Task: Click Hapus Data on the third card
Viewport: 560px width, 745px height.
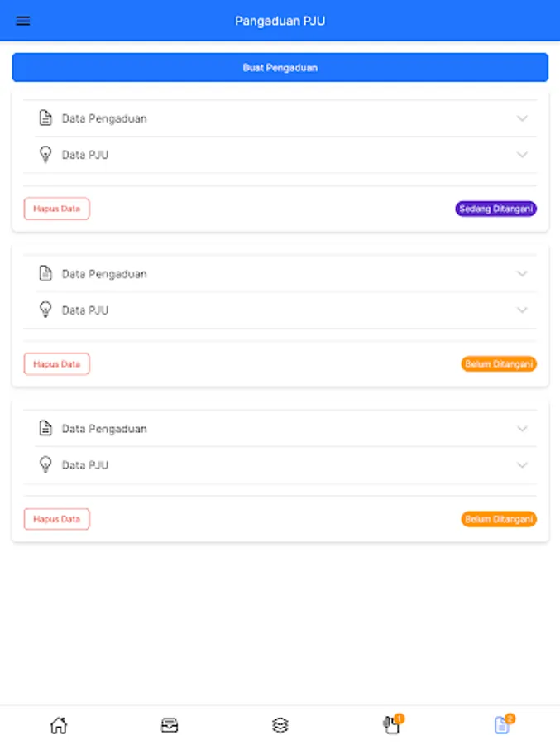Action: tap(56, 519)
